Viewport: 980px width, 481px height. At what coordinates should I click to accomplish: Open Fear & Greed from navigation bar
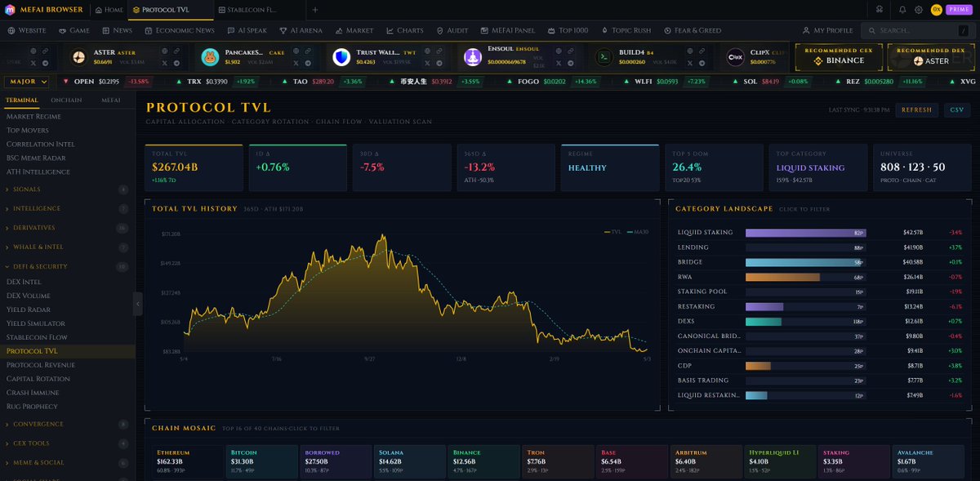pos(693,30)
